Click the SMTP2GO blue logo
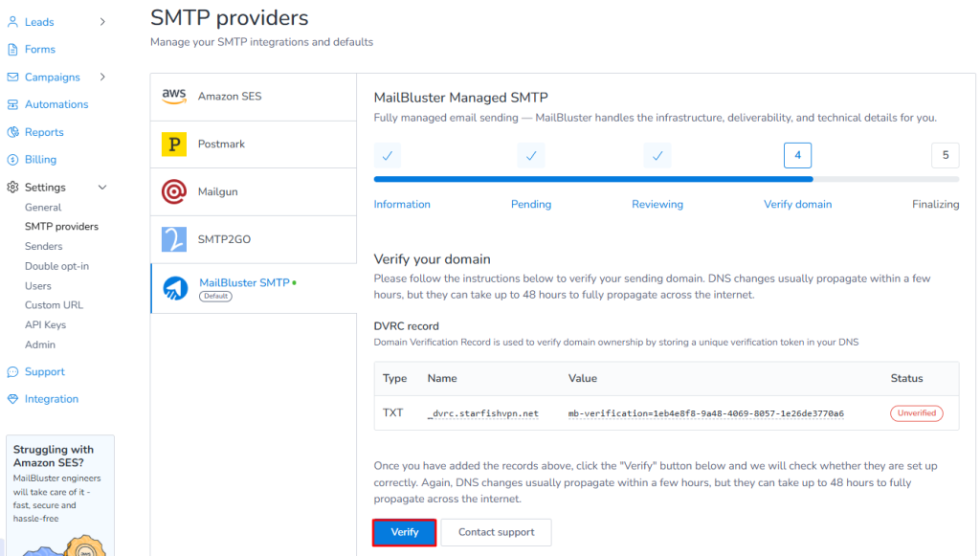Image resolution: width=980 pixels, height=556 pixels. point(174,239)
